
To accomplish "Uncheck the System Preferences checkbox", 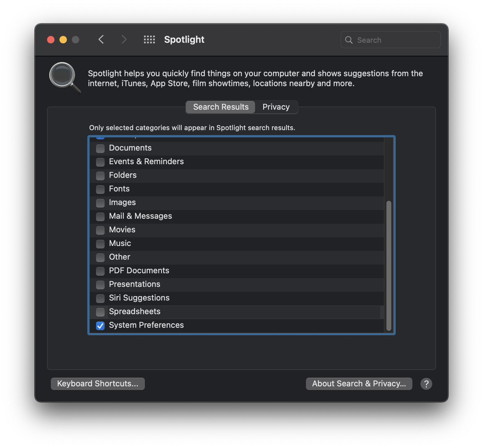I will 100,326.
